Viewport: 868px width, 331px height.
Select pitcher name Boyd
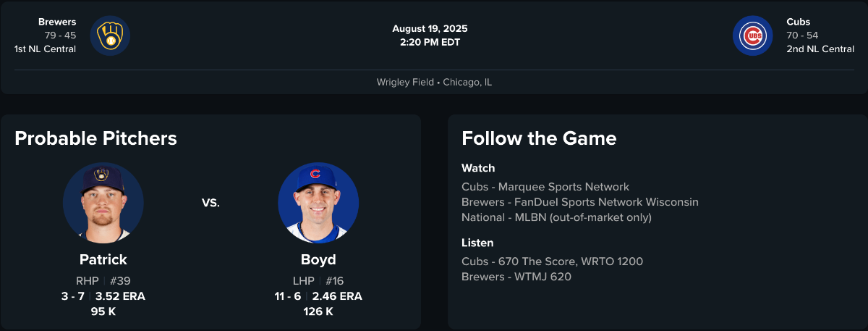click(318, 259)
